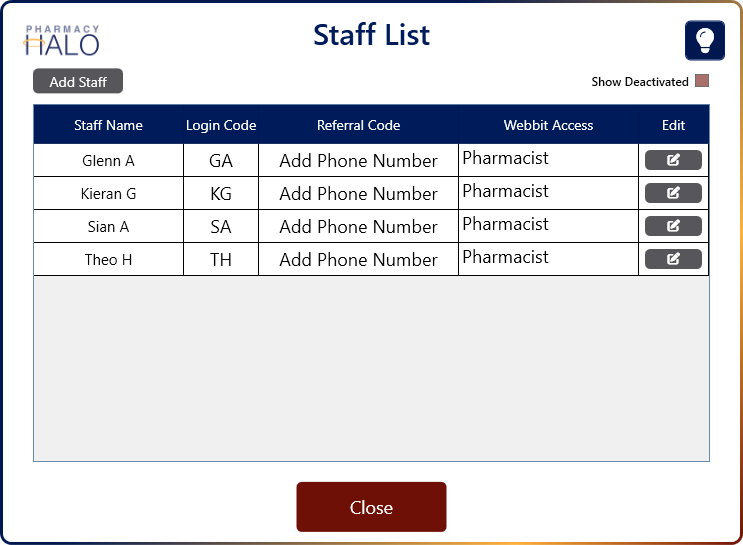Add phone number for Kieran G
Viewport: 743px width, 545px height.
[358, 193]
